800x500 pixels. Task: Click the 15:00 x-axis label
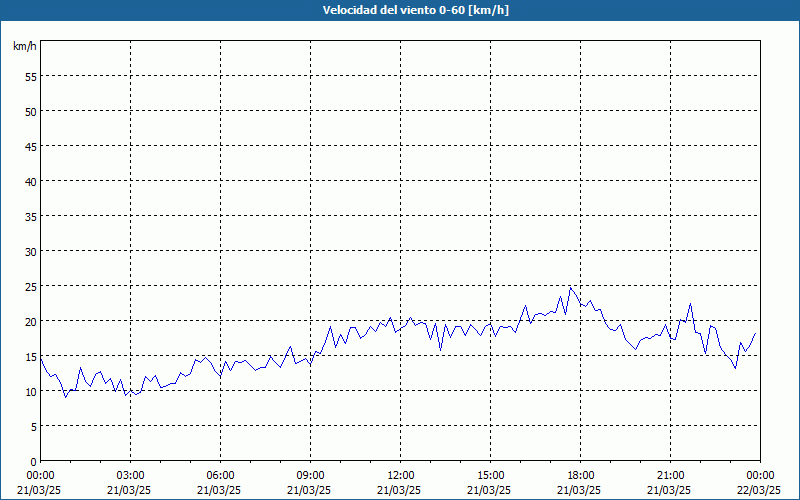490,475
